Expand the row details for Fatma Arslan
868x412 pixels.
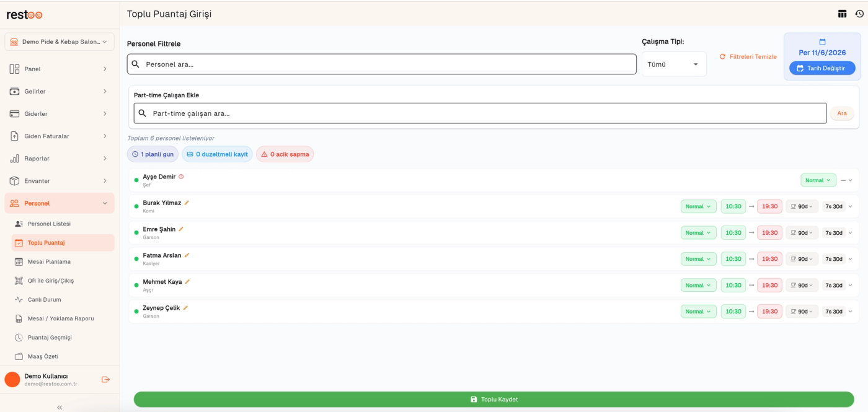[x=850, y=259]
